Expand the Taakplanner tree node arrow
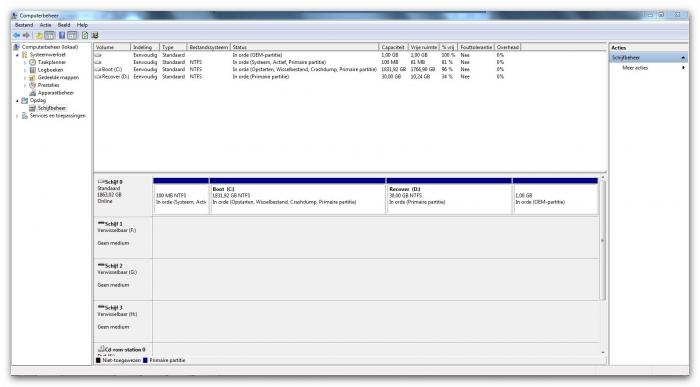 [25, 62]
